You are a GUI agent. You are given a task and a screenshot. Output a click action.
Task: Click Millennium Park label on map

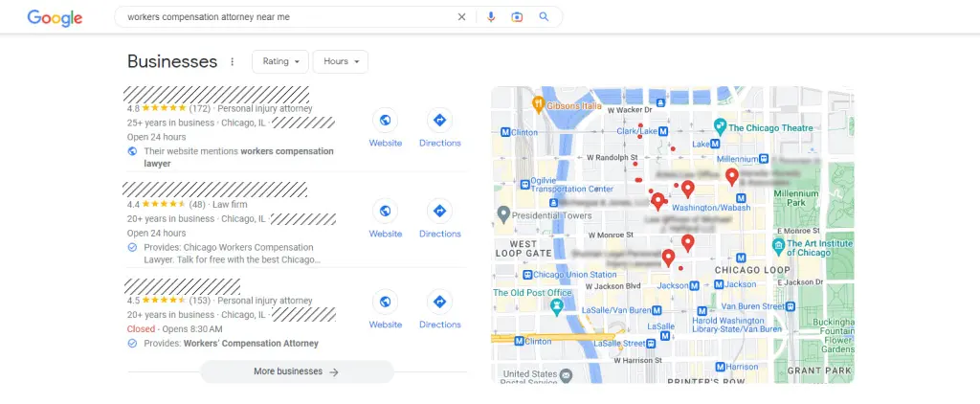pos(795,198)
